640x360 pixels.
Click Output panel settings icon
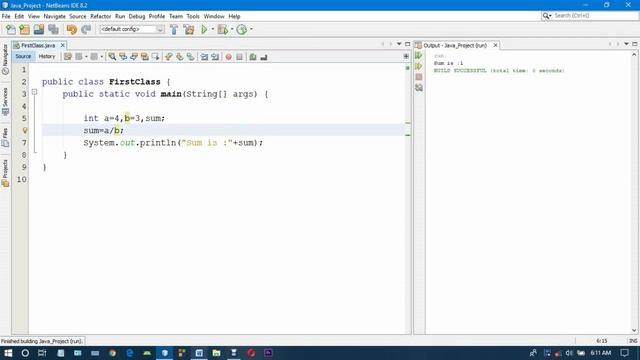[419, 87]
